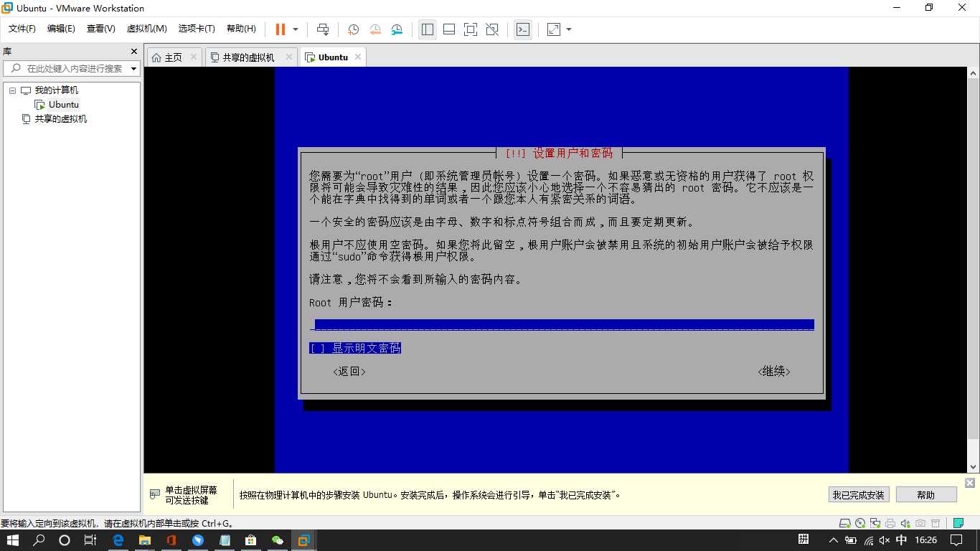Open File Explorer from taskbar
This screenshot has height=551, width=980.
(144, 540)
